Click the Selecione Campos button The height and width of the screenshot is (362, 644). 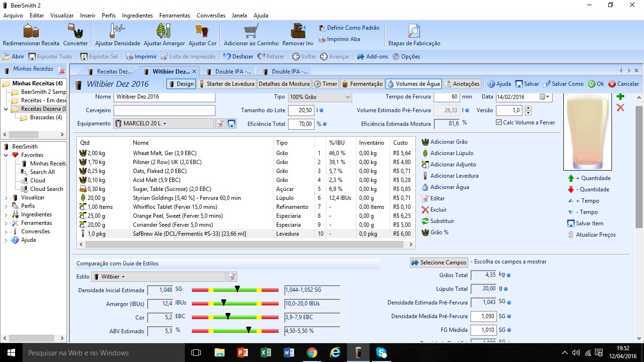click(439, 263)
